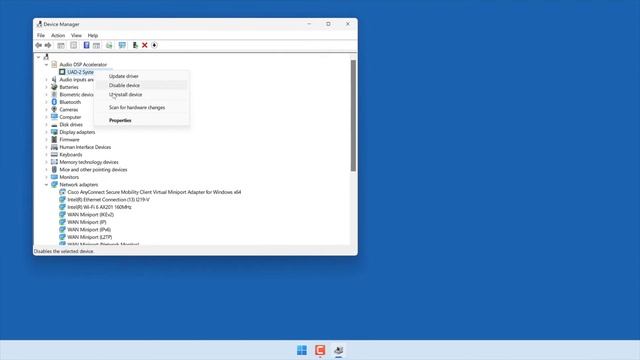Click the Firmware category icon
This screenshot has height=360, width=640.
[x=54, y=140]
